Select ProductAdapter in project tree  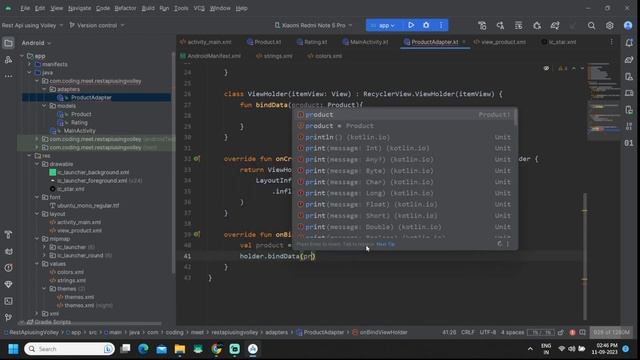[91, 98]
